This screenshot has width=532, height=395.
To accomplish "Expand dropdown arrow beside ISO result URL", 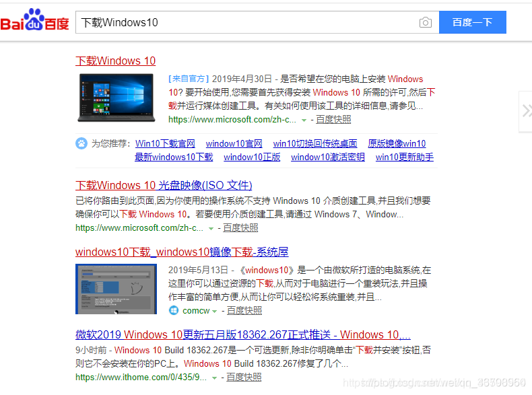I will tap(211, 229).
